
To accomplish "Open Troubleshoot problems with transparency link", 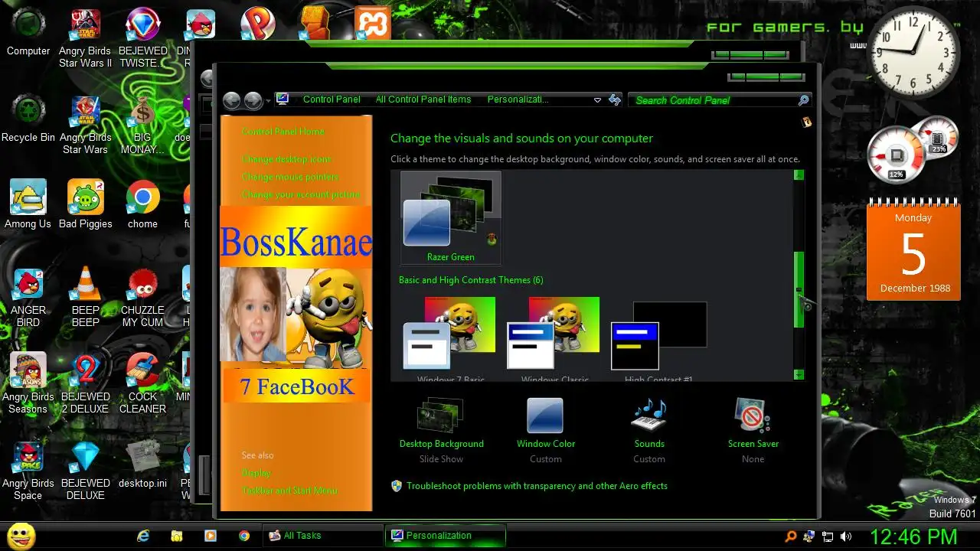I will pos(537,486).
